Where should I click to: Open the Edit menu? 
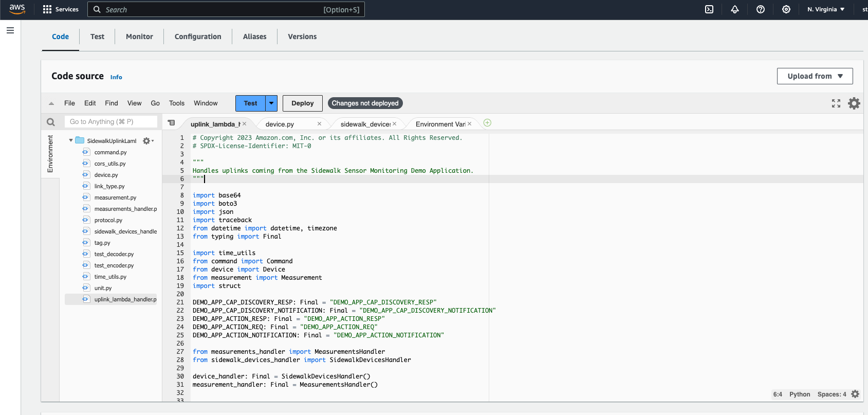click(x=90, y=103)
